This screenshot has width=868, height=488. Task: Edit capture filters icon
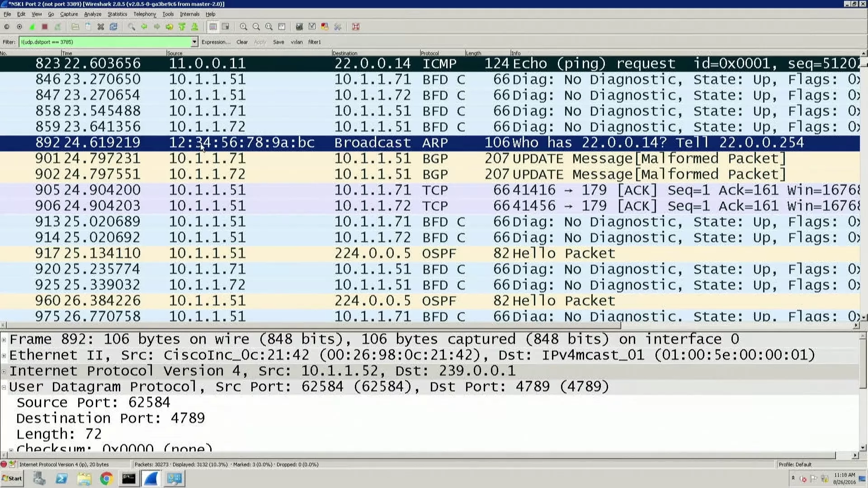299,27
